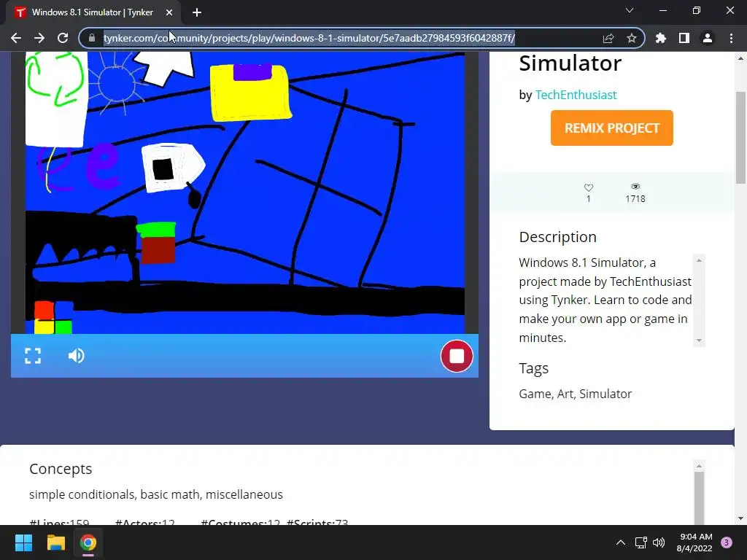The height and width of the screenshot is (560, 747).
Task: Click the share page icon in address bar
Action: coord(608,38)
